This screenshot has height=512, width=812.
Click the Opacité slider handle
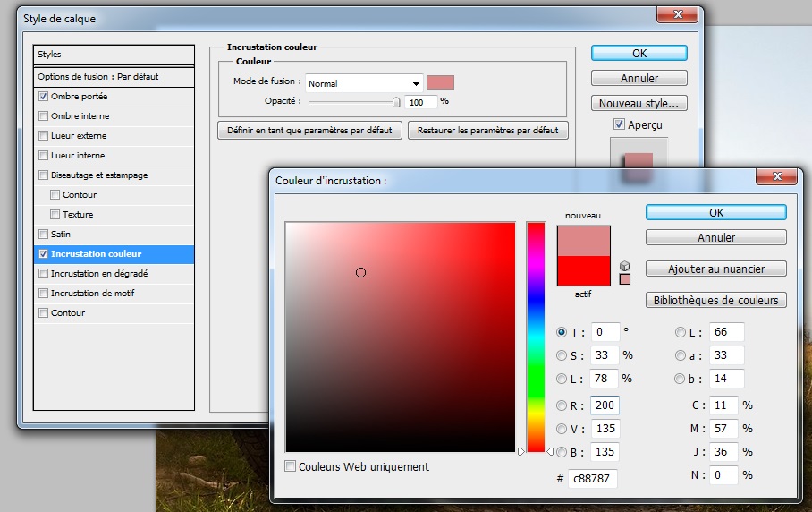(x=396, y=102)
